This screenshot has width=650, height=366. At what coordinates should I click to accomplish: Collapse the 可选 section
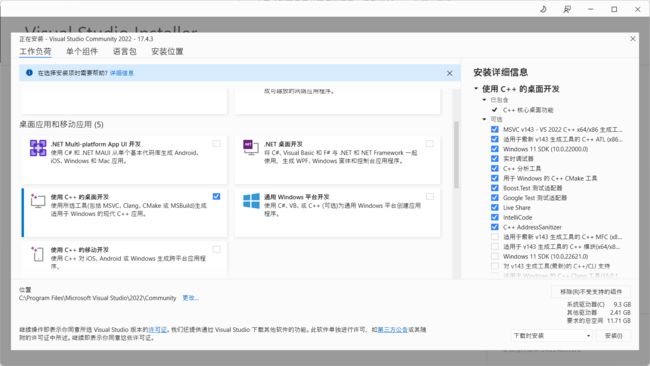[x=484, y=119]
